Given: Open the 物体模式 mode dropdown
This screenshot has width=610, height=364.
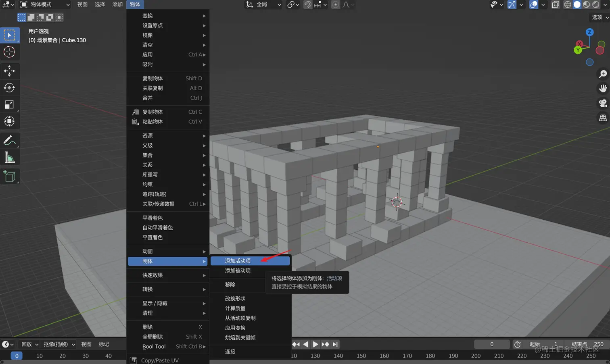Looking at the screenshot, I should [x=44, y=4].
